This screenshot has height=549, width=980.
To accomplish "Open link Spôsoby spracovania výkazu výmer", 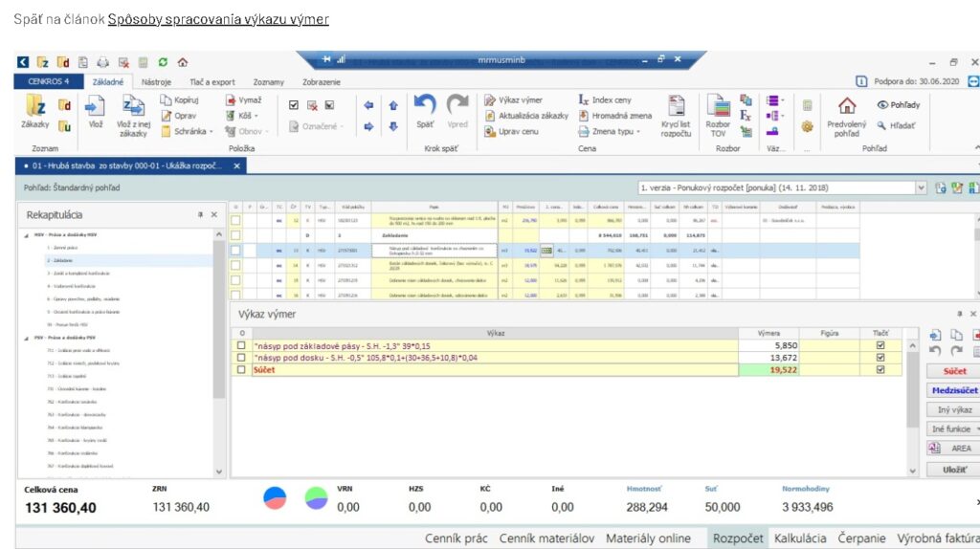I will [x=218, y=19].
